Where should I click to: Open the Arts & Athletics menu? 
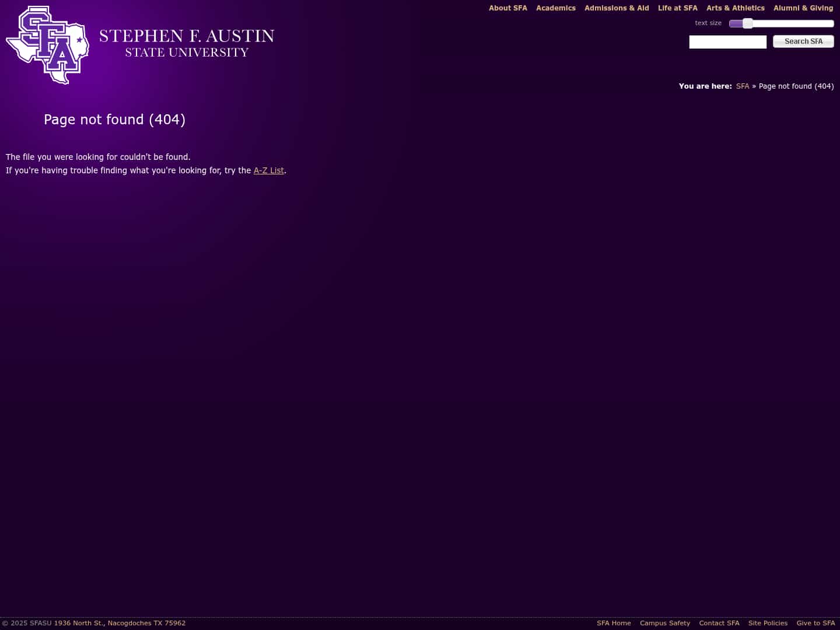tap(735, 8)
